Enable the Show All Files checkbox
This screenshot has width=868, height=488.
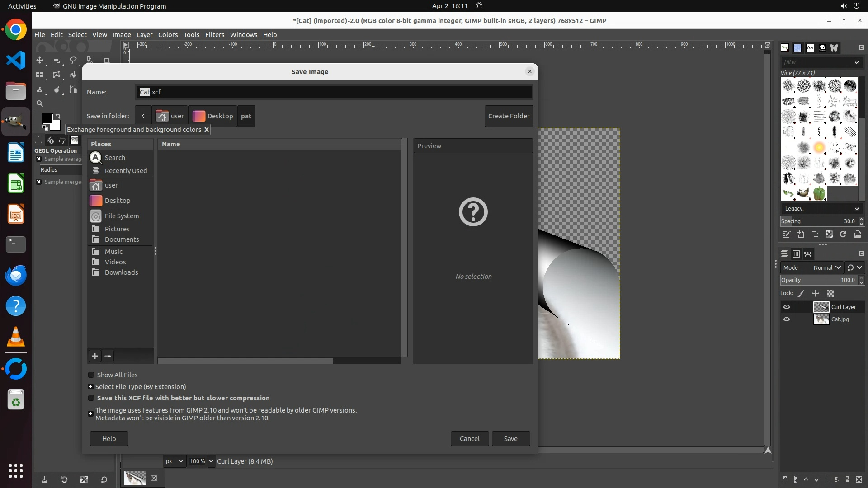(x=91, y=375)
